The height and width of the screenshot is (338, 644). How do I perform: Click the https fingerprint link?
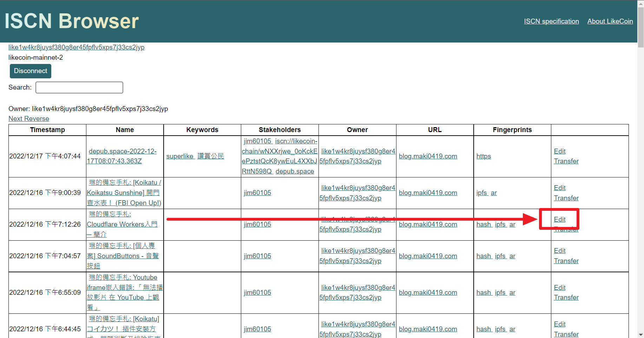(x=484, y=156)
